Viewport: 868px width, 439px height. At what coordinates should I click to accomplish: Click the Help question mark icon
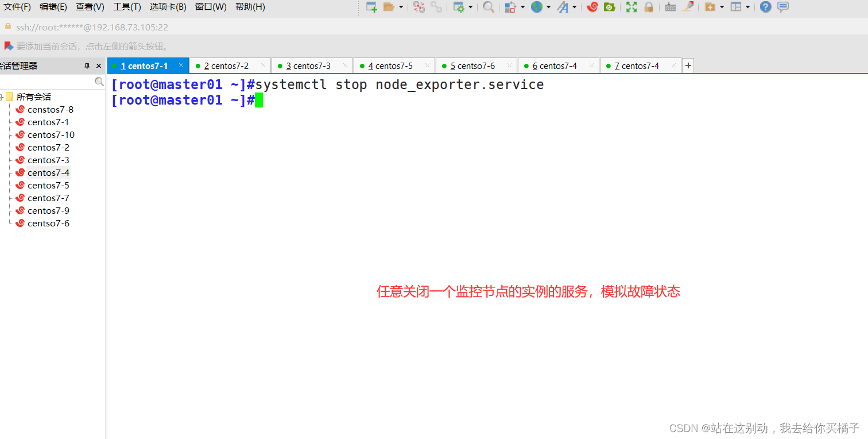(765, 7)
